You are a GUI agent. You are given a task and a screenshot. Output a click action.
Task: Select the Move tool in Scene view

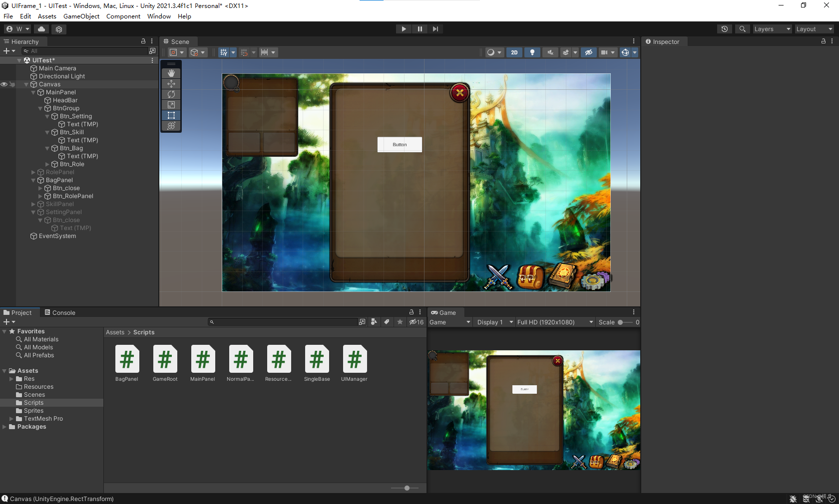coord(171,84)
